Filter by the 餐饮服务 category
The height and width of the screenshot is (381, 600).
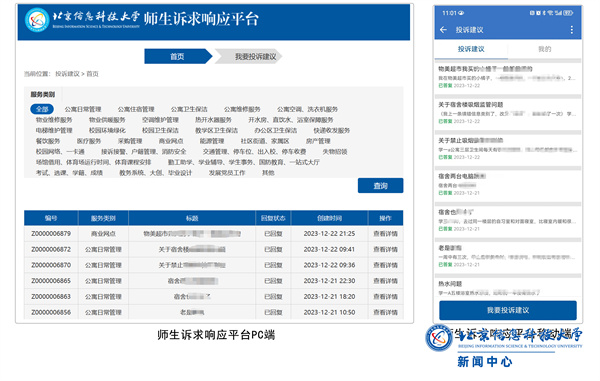pyautogui.click(x=48, y=141)
